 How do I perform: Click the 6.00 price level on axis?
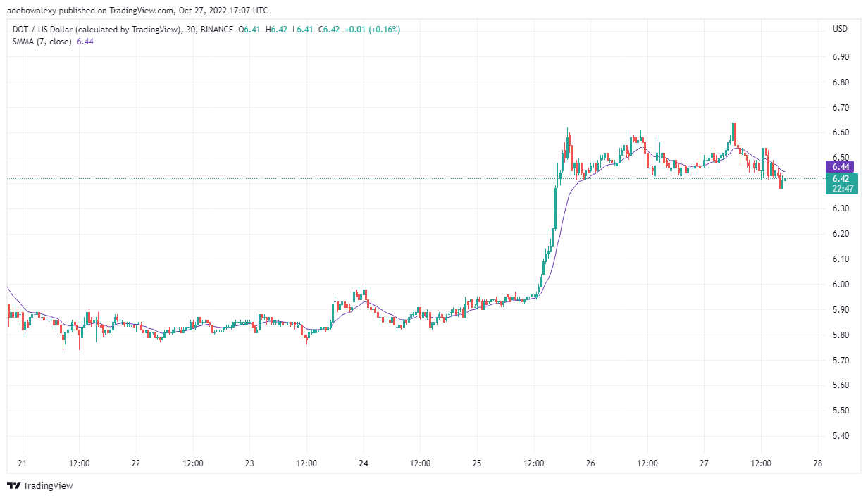[x=840, y=285]
